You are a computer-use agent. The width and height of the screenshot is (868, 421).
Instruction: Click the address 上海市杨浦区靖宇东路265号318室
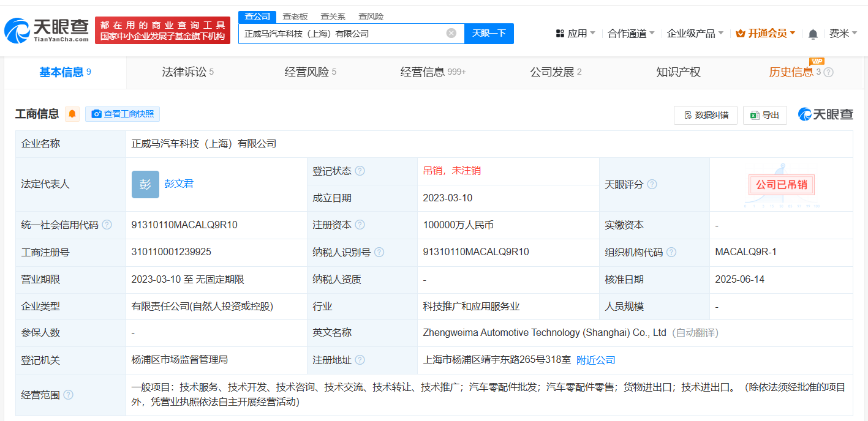(497, 360)
